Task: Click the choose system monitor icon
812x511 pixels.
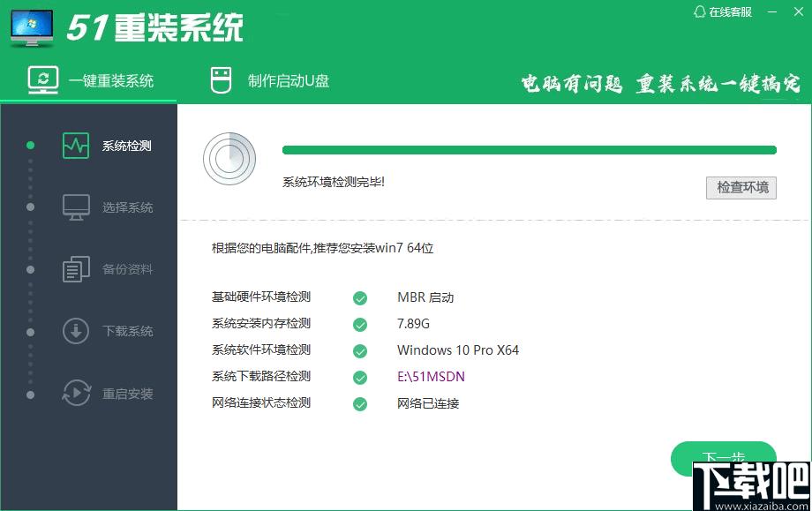Action: (x=76, y=207)
